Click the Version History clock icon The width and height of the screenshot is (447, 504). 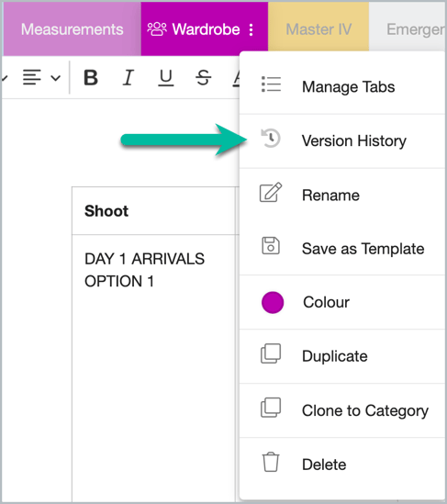pyautogui.click(x=271, y=138)
